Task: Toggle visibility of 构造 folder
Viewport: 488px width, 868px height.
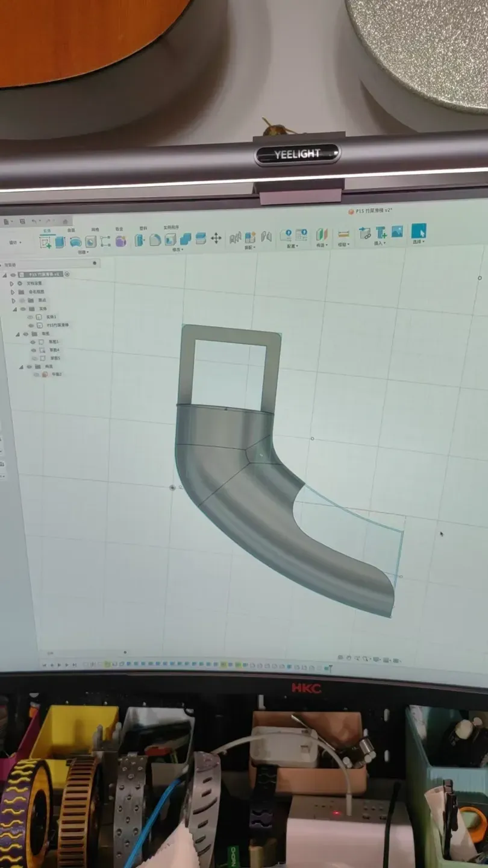Action: pyautogui.click(x=29, y=366)
